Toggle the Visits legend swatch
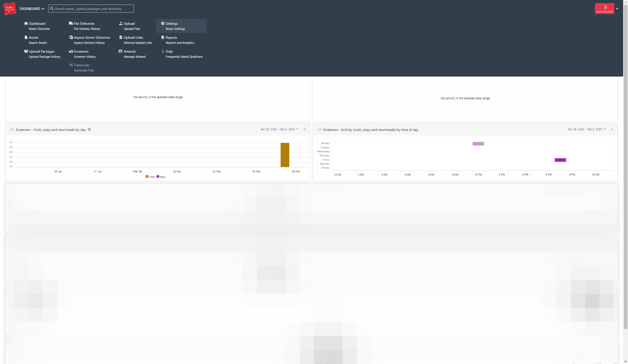The height and width of the screenshot is (364, 628). 147,176
